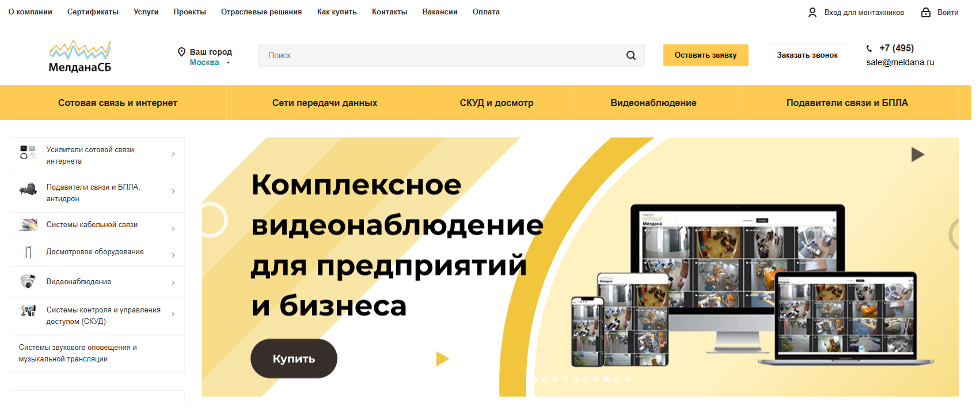Open Вакансии menu item
Screen dimensions: 980x411
pyautogui.click(x=440, y=12)
